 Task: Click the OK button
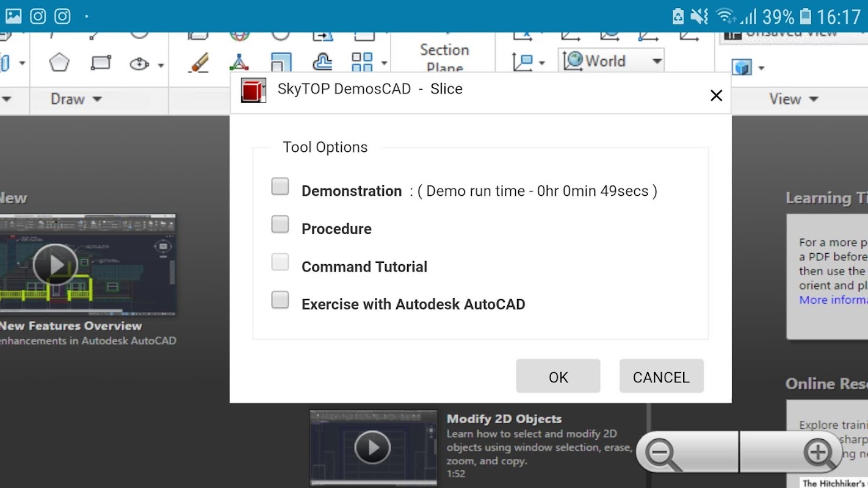click(558, 376)
